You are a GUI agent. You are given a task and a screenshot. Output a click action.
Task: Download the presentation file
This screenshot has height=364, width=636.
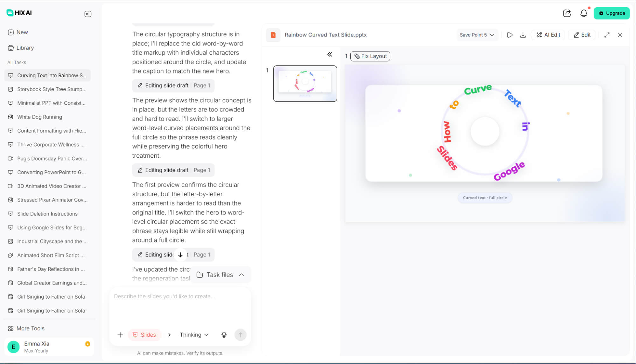point(523,35)
